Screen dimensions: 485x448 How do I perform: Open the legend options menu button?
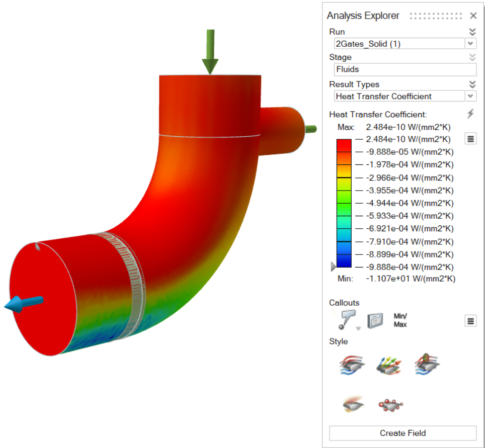click(471, 139)
